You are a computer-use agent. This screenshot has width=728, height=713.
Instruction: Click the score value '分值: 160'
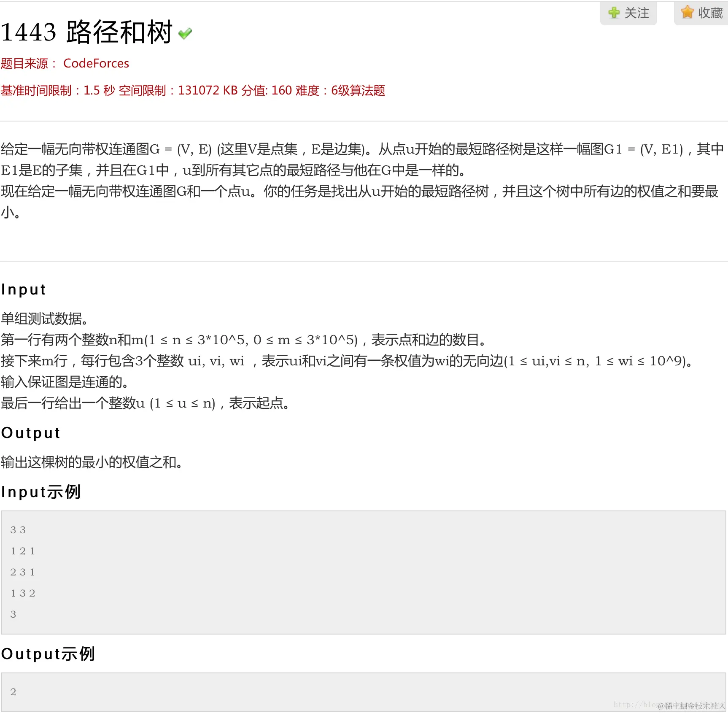(x=267, y=90)
